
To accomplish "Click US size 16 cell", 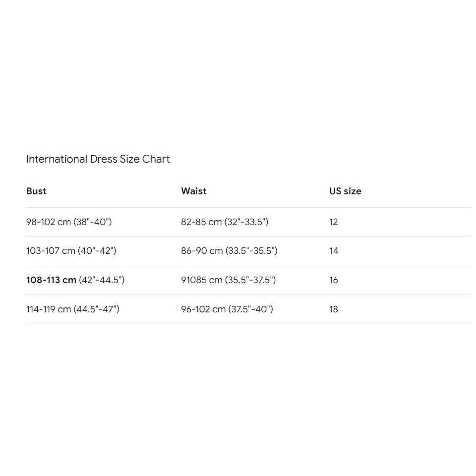I will coord(334,280).
